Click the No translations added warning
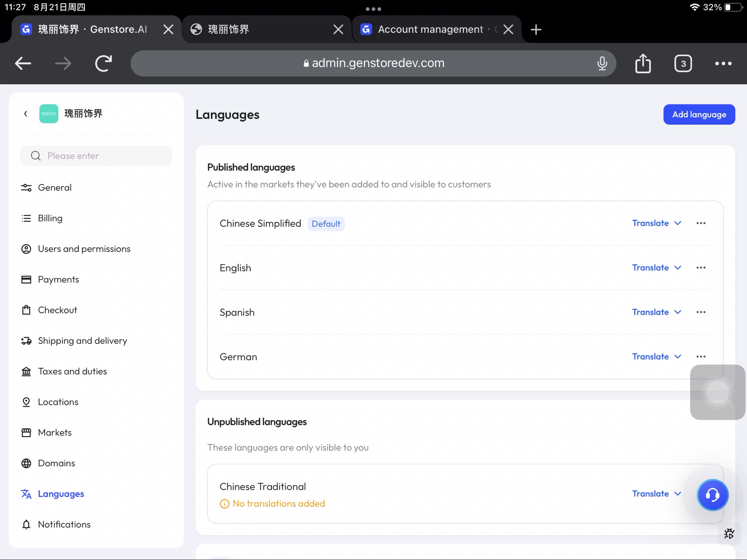The image size is (747, 560). [x=272, y=504]
